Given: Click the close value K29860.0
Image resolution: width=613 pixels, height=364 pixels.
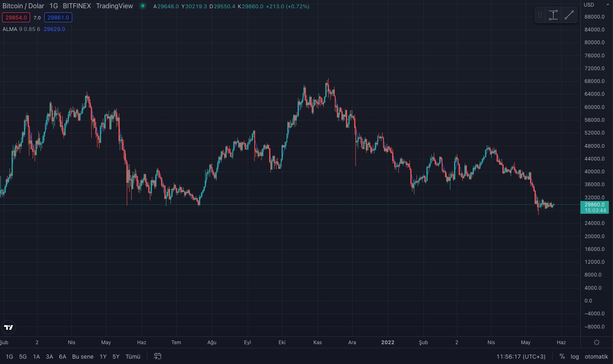Looking at the screenshot, I should (x=251, y=6).
